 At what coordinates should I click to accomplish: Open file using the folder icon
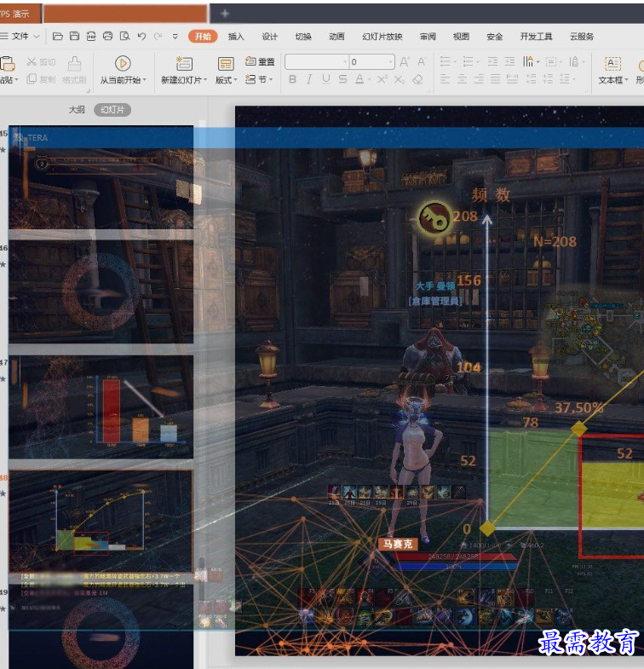click(x=58, y=37)
